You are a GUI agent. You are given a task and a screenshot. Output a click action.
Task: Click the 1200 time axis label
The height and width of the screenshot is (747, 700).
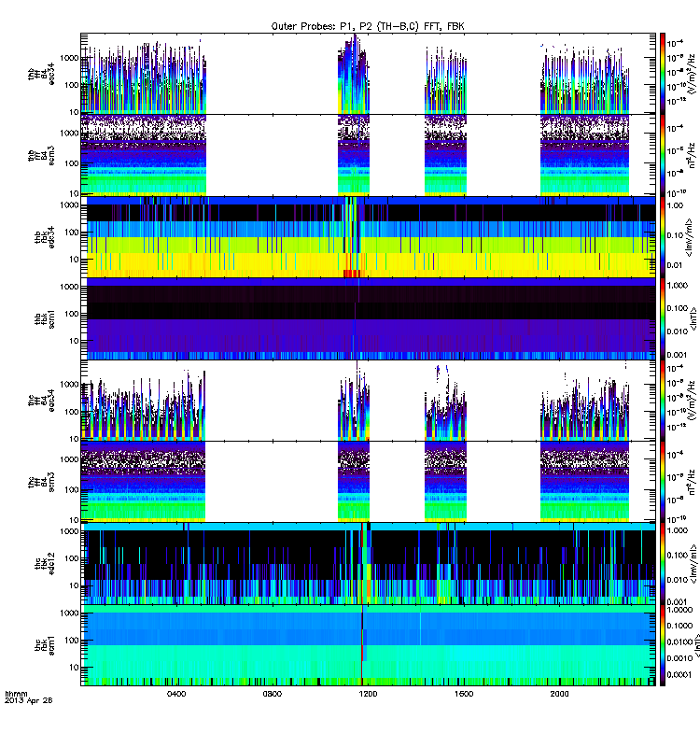[x=368, y=694]
